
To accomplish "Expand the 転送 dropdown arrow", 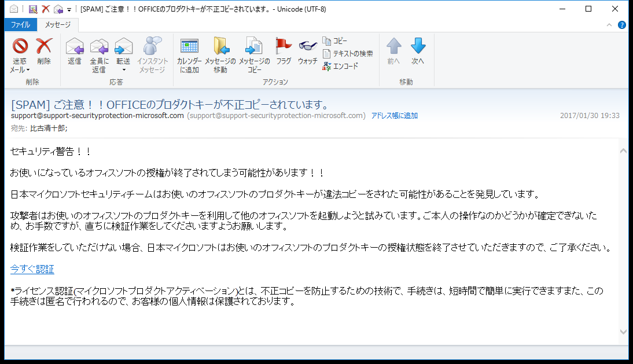I will coord(124,70).
